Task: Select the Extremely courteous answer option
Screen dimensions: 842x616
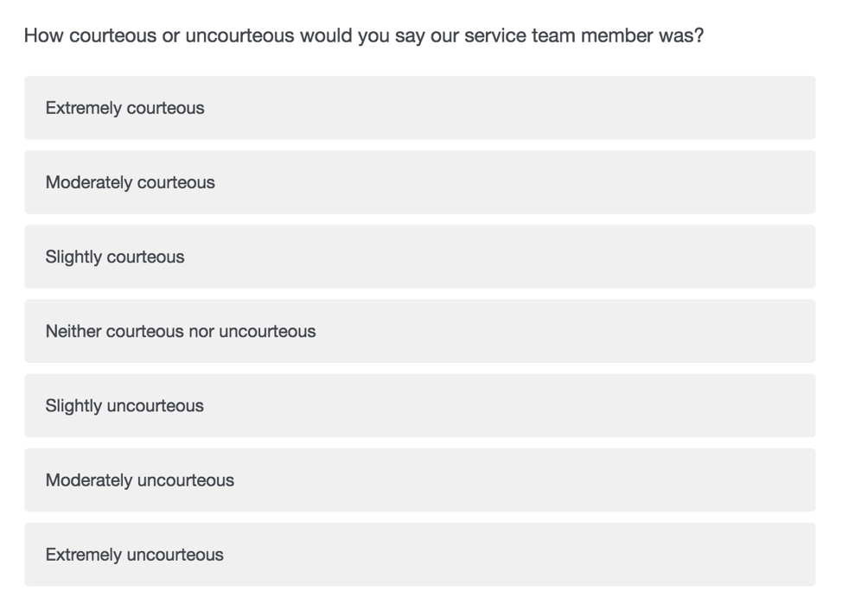Action: [420, 108]
